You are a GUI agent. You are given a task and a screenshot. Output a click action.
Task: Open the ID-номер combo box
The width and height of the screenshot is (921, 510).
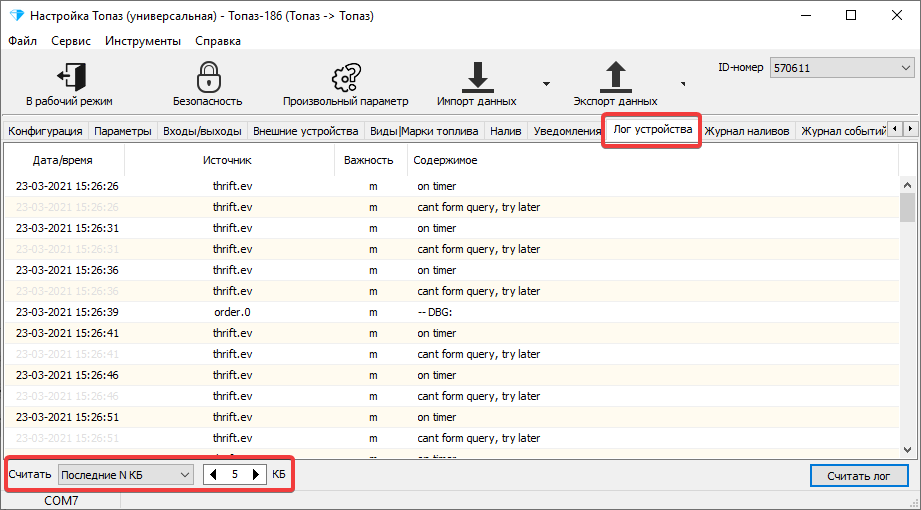(x=842, y=68)
